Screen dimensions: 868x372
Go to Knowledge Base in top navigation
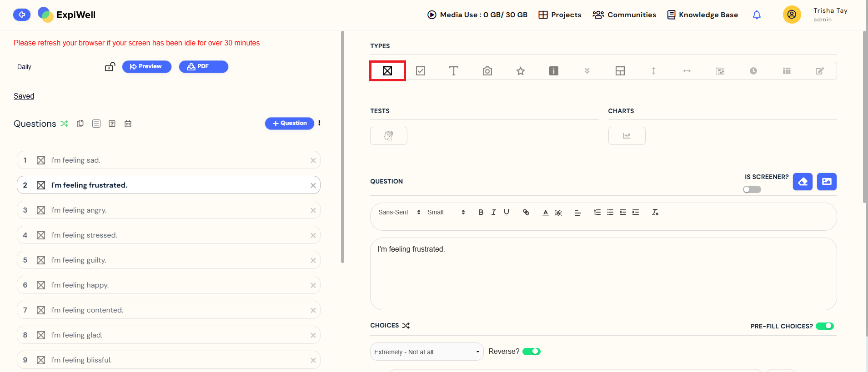(702, 15)
